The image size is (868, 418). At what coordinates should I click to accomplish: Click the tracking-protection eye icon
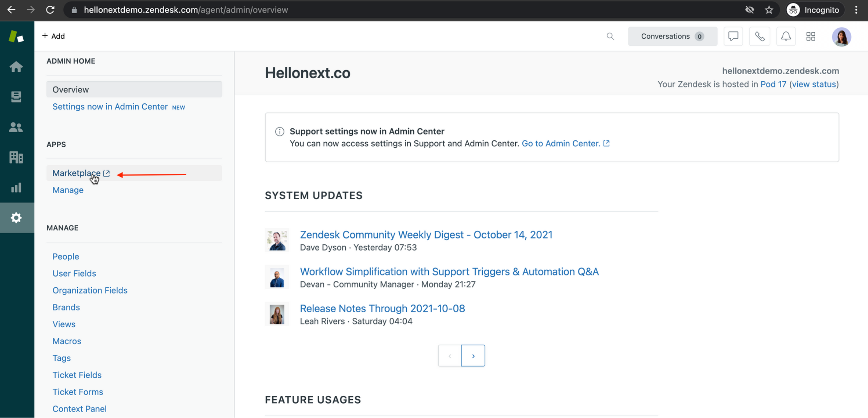[x=749, y=10]
